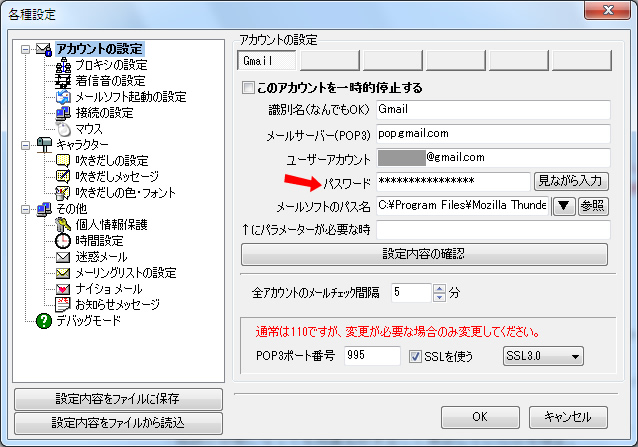Viewport: 638px width, 447px height.
Task: Open 吹きだしの設定 page
Action: (112, 161)
